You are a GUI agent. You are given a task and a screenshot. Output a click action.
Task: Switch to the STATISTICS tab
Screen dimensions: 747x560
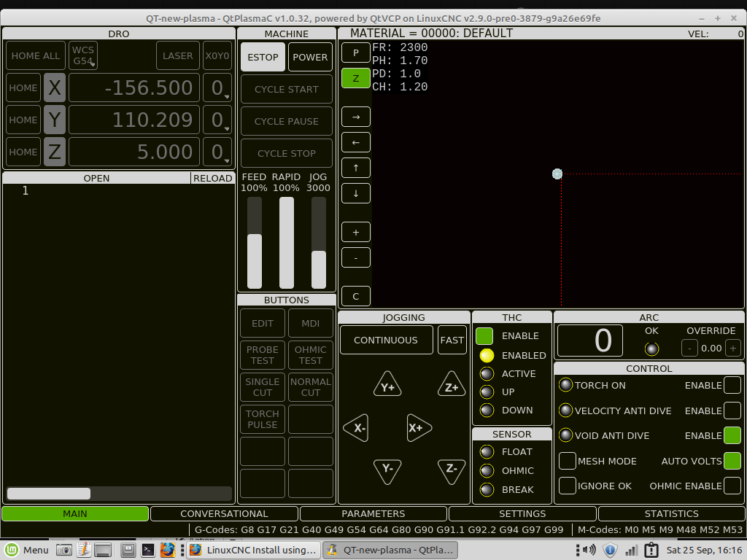671,514
